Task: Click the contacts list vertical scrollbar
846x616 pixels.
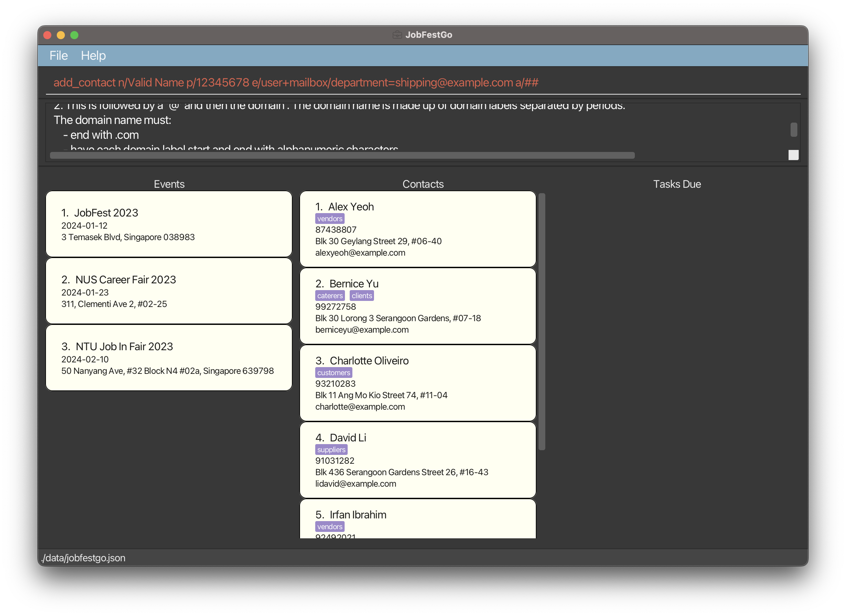Action: click(542, 322)
